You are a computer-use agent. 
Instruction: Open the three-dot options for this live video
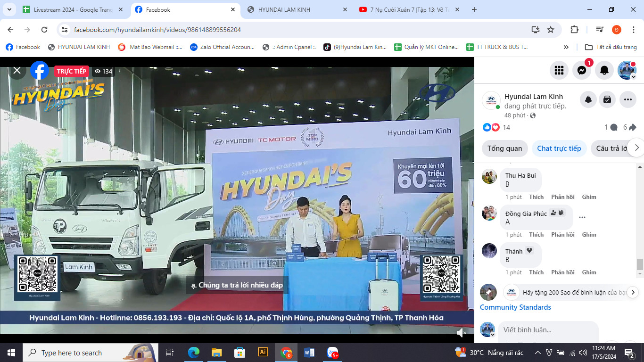click(x=627, y=99)
